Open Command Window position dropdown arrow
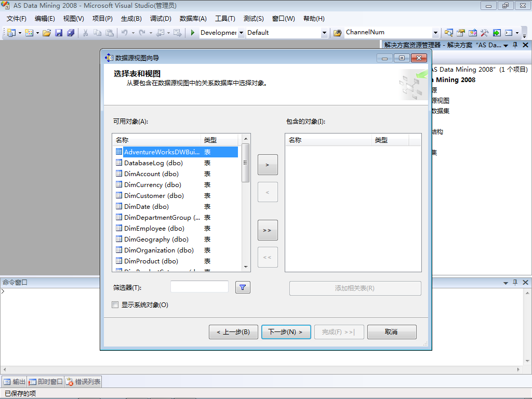 506,283
